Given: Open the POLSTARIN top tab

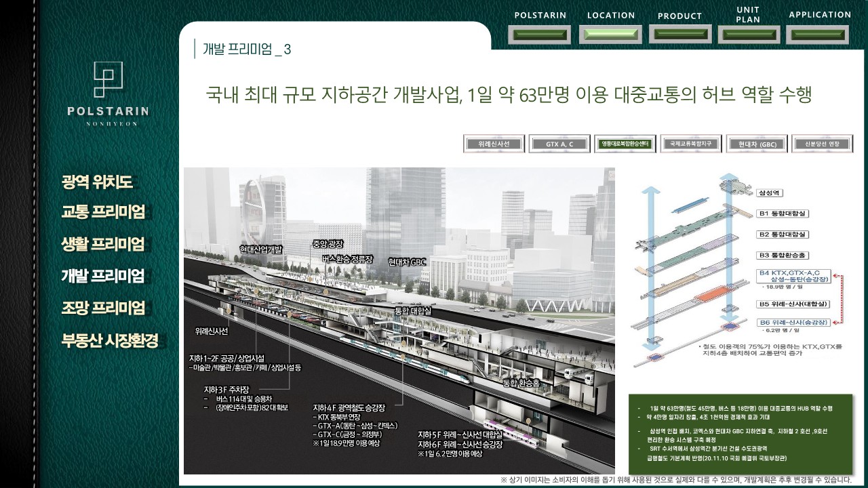Looking at the screenshot, I should [540, 35].
